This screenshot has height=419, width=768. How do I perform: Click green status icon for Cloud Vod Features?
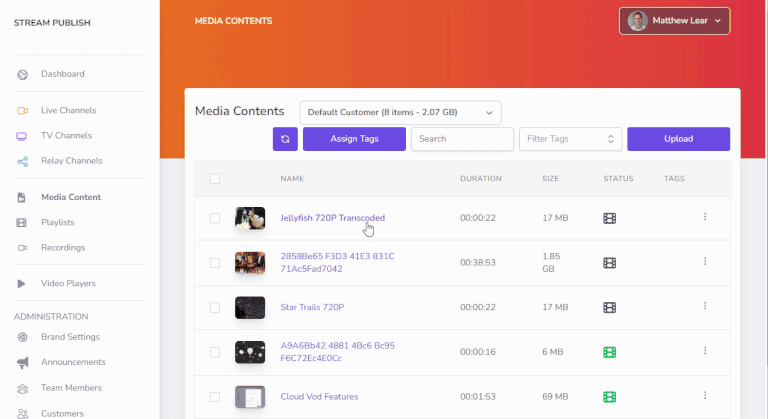609,397
